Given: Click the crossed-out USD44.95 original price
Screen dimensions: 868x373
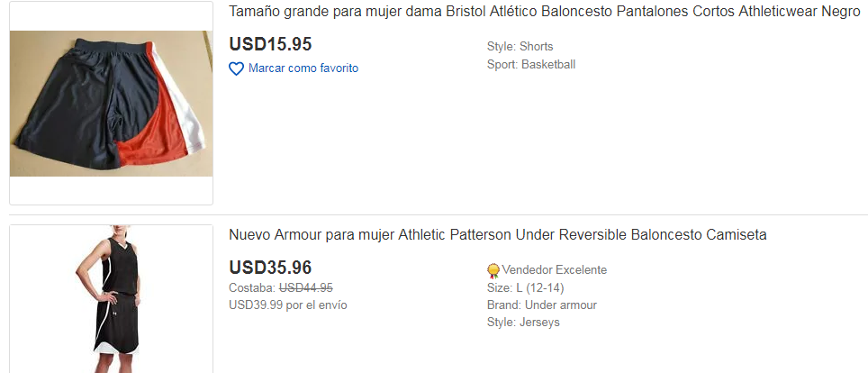Looking at the screenshot, I should 306,287.
